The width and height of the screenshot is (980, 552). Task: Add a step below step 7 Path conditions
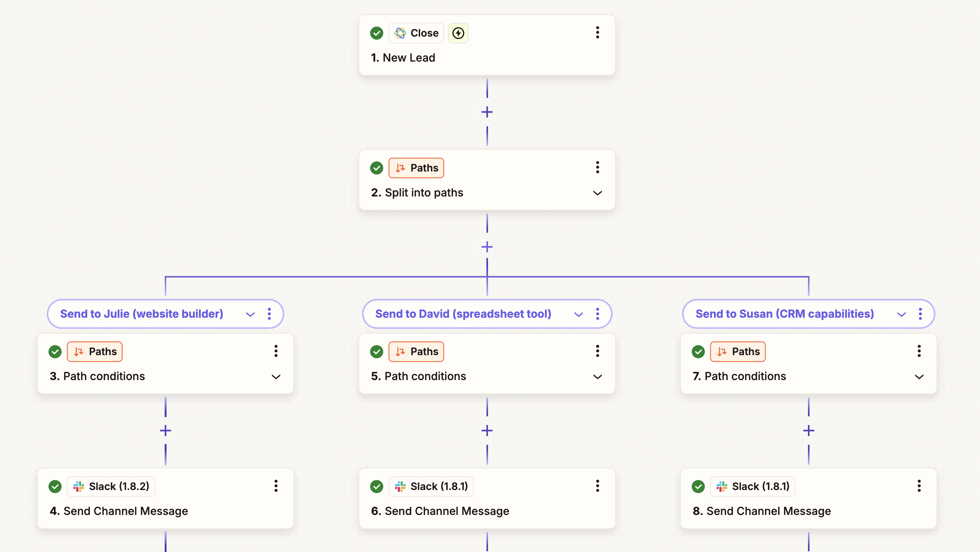click(809, 430)
